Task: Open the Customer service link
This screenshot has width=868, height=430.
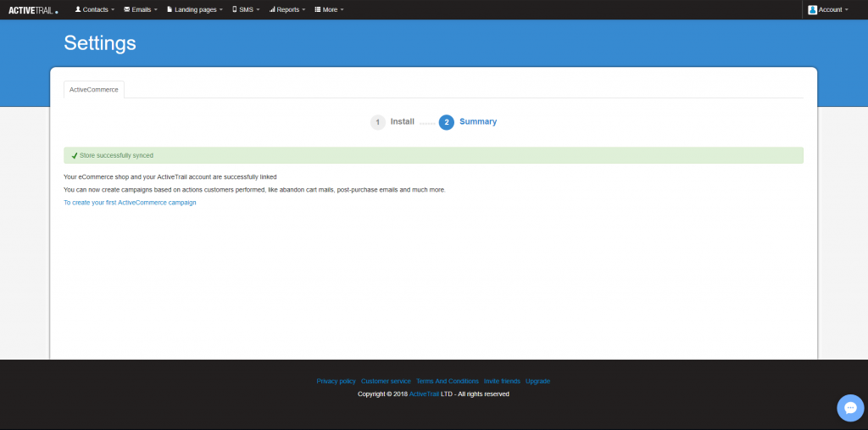Action: pos(386,382)
